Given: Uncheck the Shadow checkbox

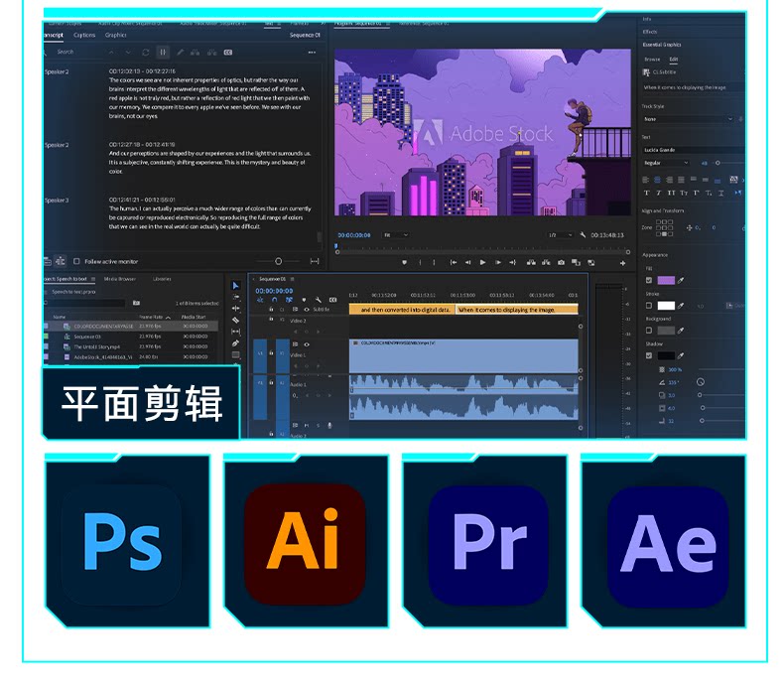Looking at the screenshot, I should (x=649, y=355).
